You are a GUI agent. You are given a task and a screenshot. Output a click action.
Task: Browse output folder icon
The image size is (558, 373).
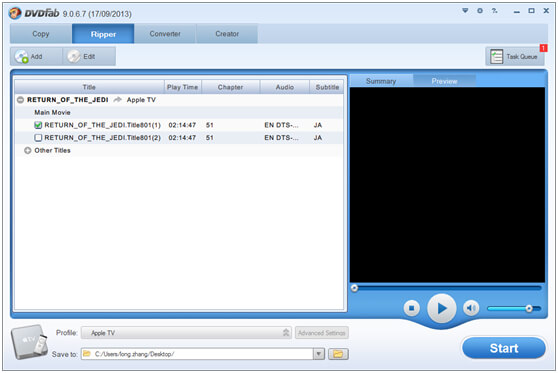coord(338,354)
